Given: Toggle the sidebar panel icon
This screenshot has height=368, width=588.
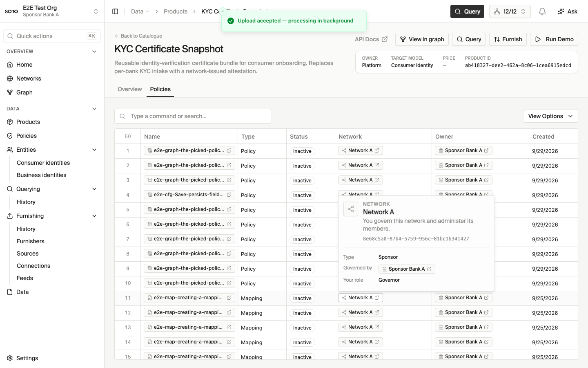Looking at the screenshot, I should (x=115, y=11).
